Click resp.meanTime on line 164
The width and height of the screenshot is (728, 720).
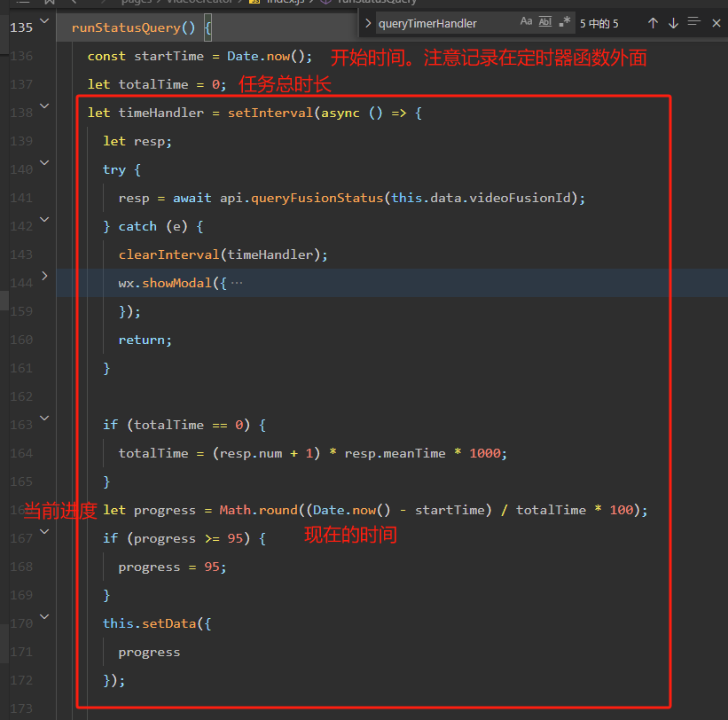[395, 453]
